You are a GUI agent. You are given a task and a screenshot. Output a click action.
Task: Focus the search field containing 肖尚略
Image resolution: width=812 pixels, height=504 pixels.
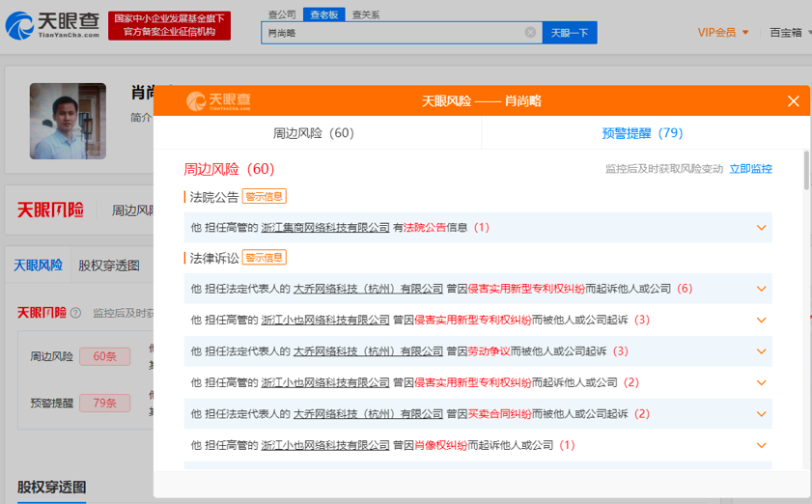pyautogui.click(x=402, y=33)
